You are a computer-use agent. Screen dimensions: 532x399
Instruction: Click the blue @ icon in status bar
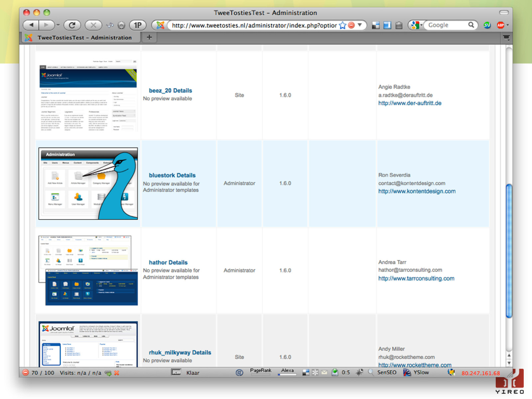click(239, 373)
